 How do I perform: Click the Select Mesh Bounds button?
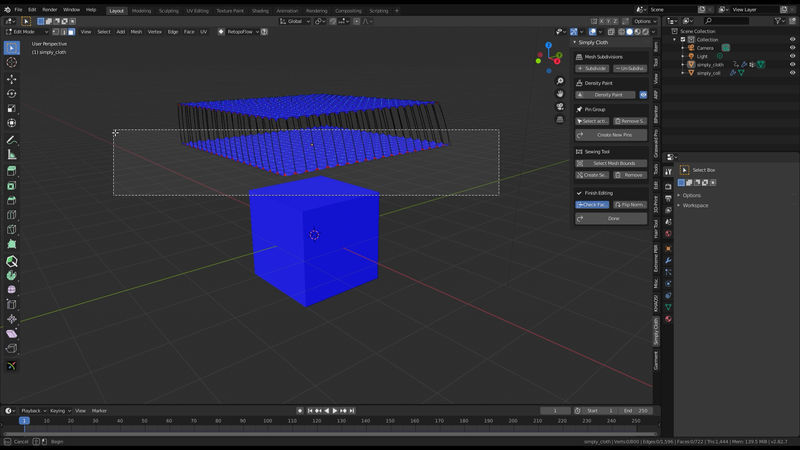point(611,163)
